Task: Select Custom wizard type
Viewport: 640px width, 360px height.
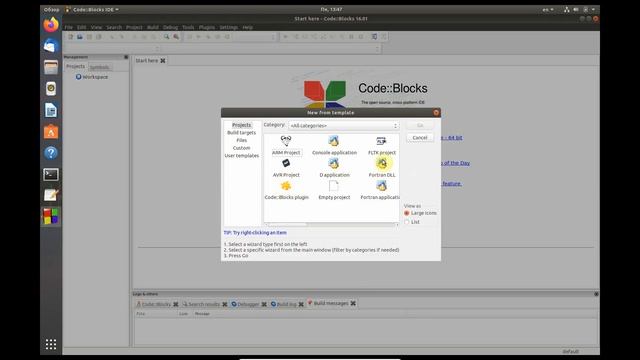Action: (x=241, y=148)
